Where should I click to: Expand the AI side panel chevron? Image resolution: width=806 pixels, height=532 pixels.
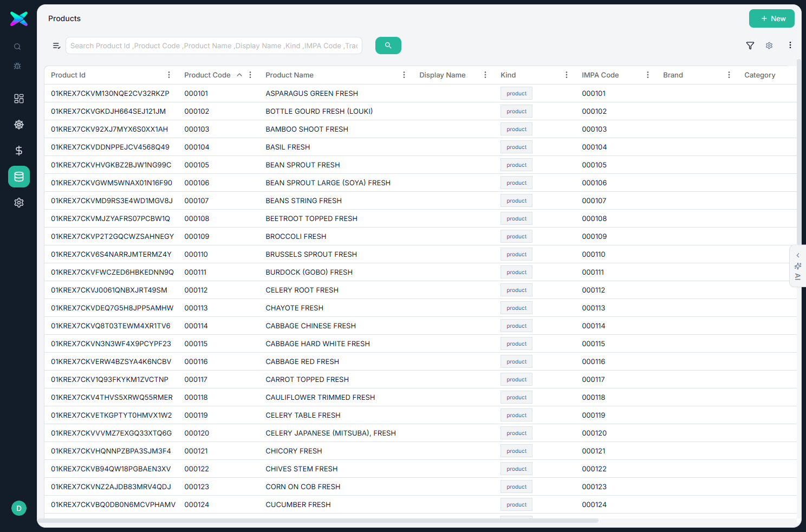(x=798, y=255)
